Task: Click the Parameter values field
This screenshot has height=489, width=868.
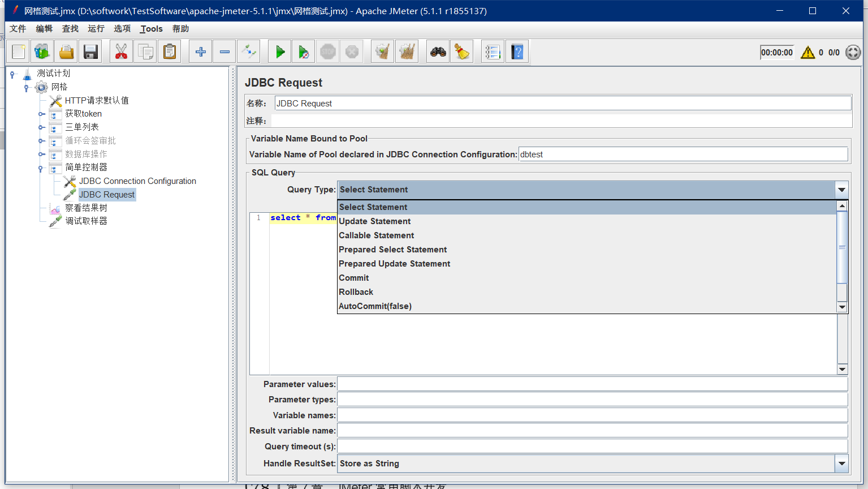Action: [x=593, y=384]
